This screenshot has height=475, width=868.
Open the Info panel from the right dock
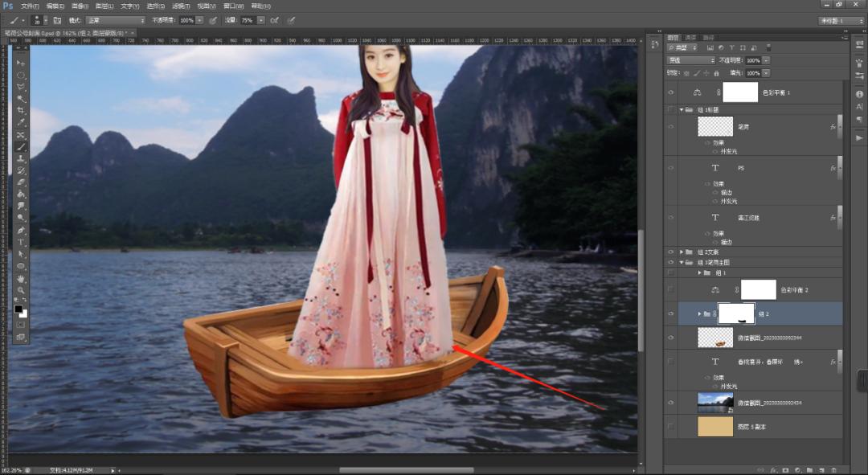click(x=860, y=94)
